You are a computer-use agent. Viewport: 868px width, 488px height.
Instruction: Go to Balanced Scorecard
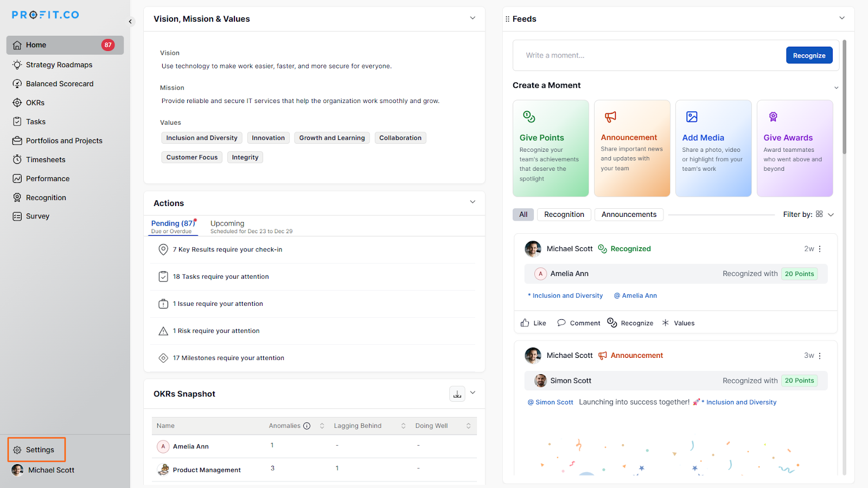(x=60, y=84)
